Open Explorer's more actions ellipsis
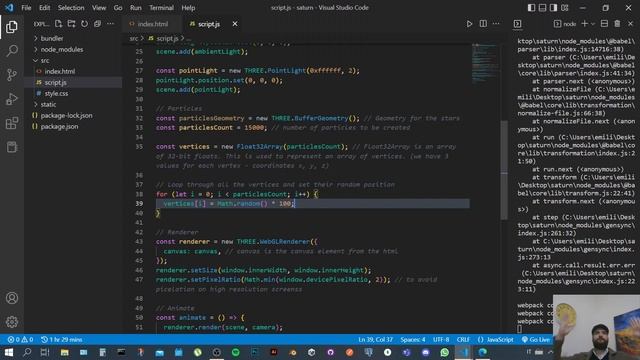640x360 pixels. 110,24
